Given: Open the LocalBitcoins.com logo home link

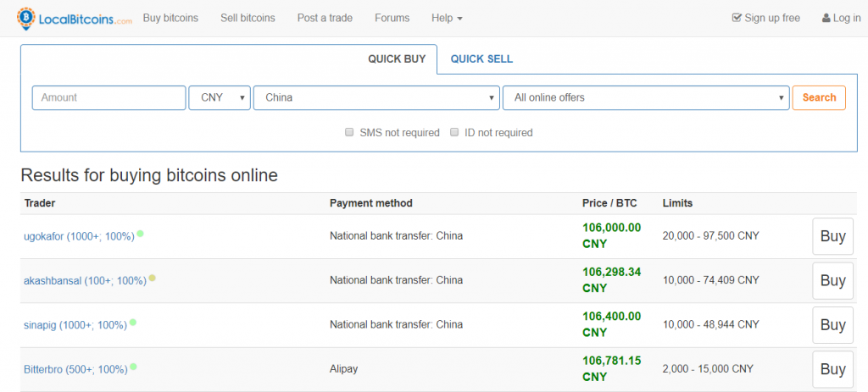Looking at the screenshot, I should pyautogui.click(x=75, y=19).
